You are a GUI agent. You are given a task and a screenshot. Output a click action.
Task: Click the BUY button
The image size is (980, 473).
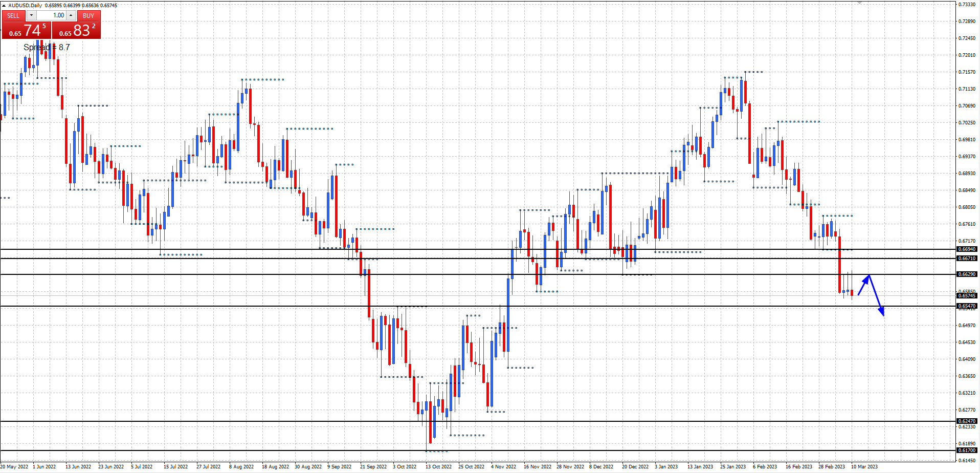(x=88, y=15)
